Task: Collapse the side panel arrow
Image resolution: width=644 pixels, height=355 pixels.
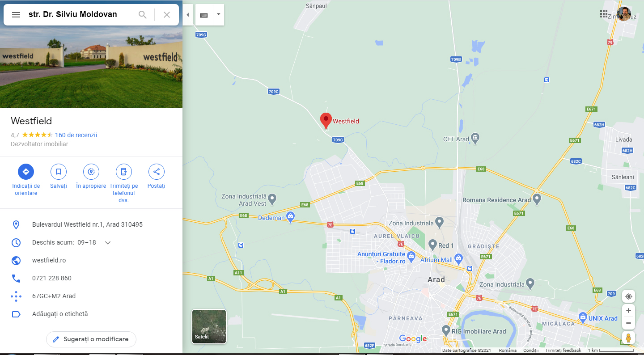Action: click(x=188, y=15)
